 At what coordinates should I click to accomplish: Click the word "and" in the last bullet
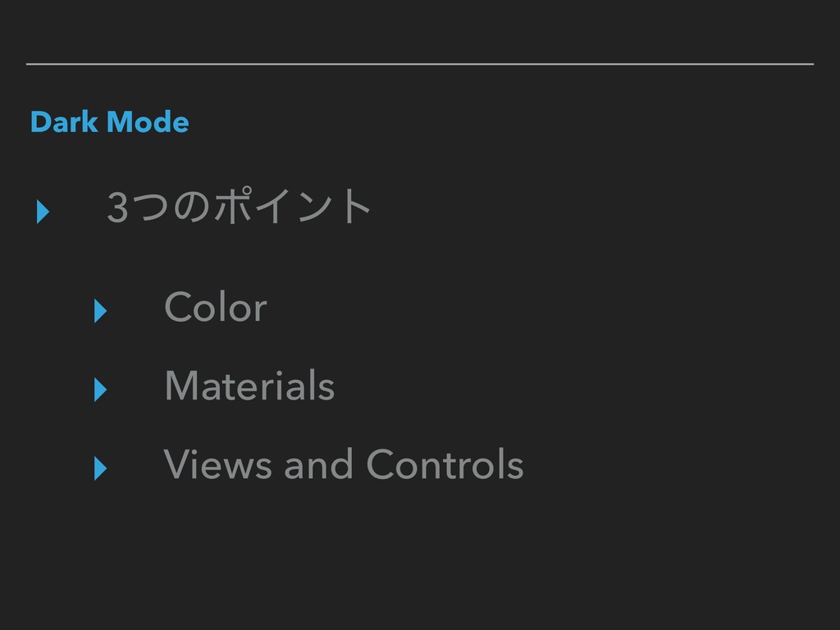(319, 464)
